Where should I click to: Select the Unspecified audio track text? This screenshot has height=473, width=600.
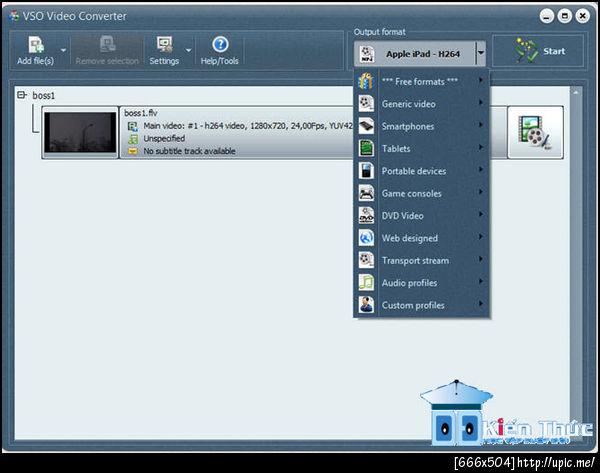[164, 139]
